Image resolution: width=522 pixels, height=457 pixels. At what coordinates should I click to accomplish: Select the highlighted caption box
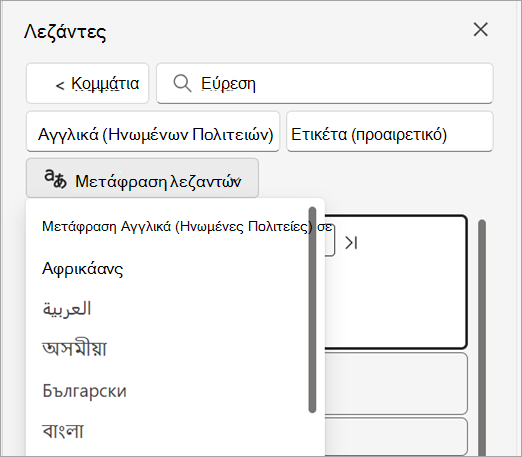396,282
